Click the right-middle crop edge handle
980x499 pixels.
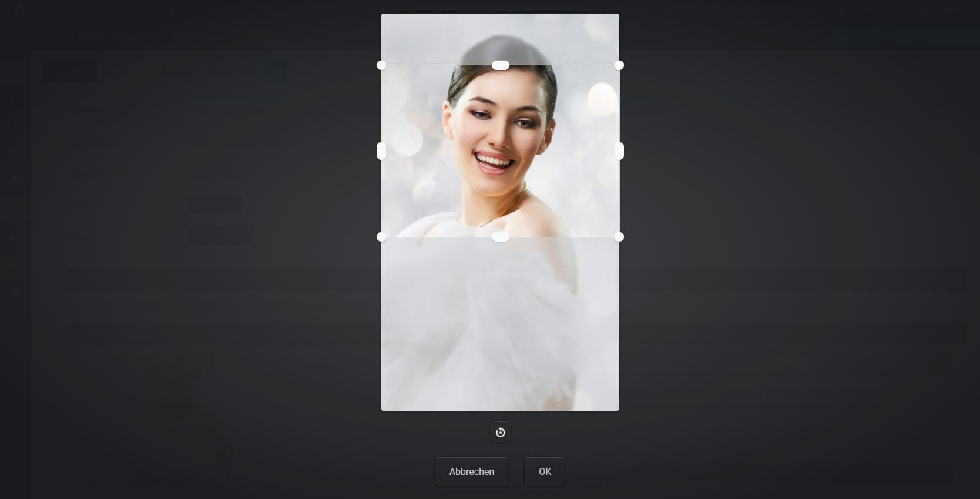tap(619, 151)
